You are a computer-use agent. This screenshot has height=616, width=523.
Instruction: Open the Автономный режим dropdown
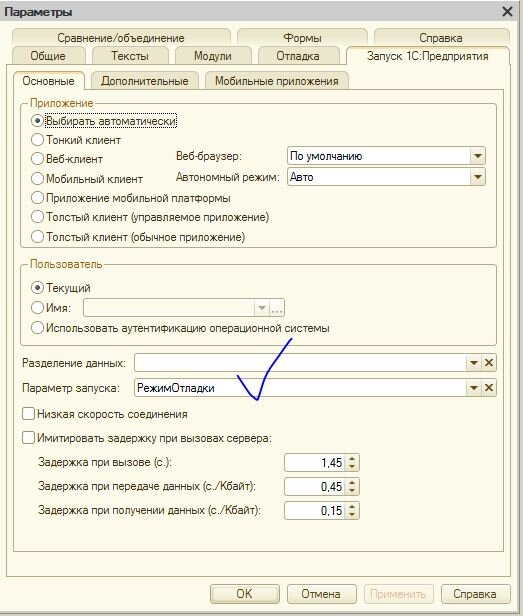tap(477, 177)
